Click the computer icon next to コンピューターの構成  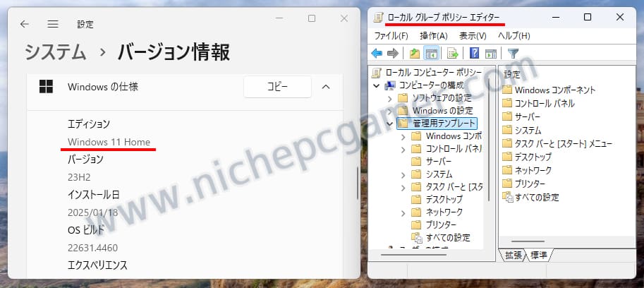[390, 85]
